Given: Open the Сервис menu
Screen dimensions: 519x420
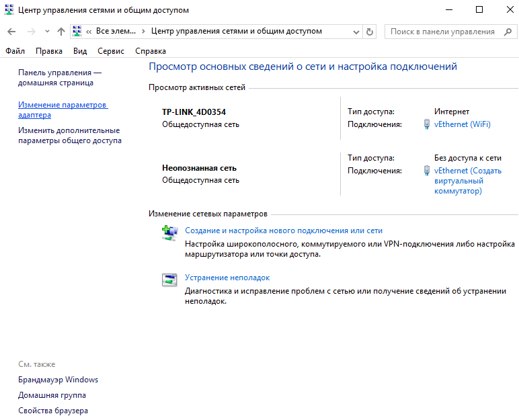Looking at the screenshot, I should (110, 51).
